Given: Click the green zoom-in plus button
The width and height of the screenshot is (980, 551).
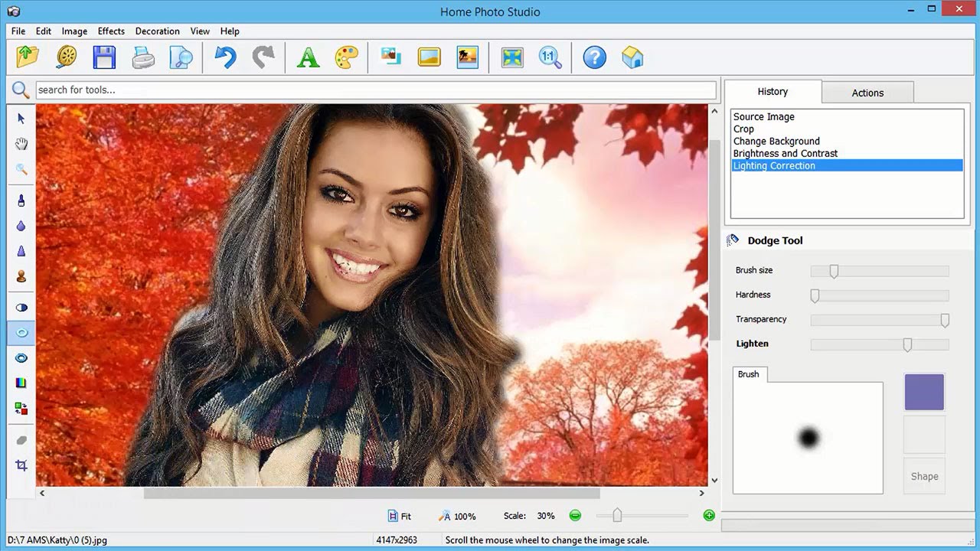Looking at the screenshot, I should (x=709, y=516).
